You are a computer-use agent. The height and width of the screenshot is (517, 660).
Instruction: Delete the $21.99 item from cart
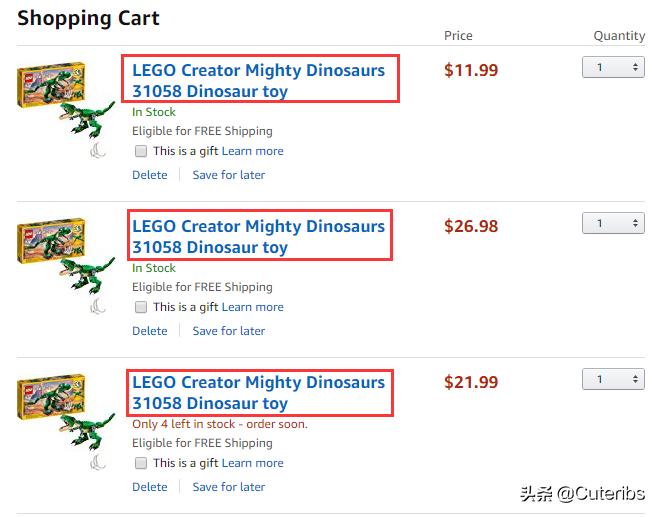[x=150, y=487]
